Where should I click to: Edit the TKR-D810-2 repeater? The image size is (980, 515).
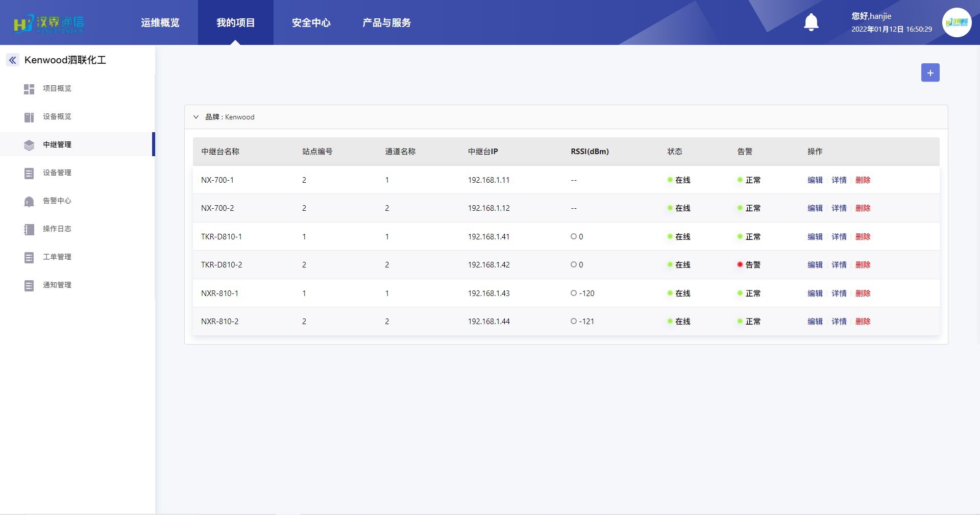[815, 265]
